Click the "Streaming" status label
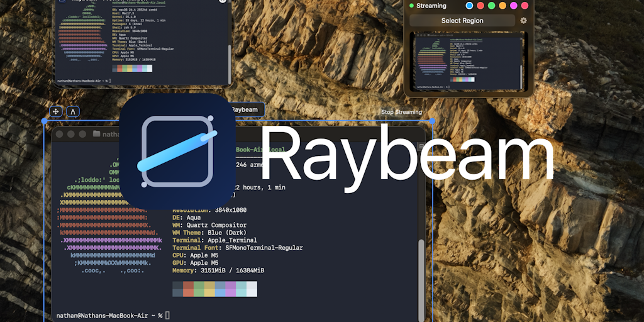Image resolution: width=644 pixels, height=322 pixels. coord(431,6)
